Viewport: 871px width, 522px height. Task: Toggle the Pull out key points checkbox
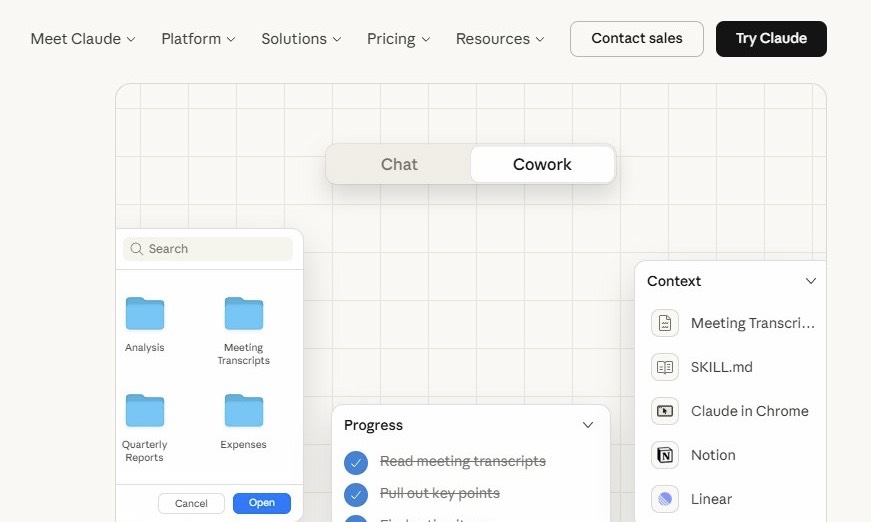(x=356, y=494)
